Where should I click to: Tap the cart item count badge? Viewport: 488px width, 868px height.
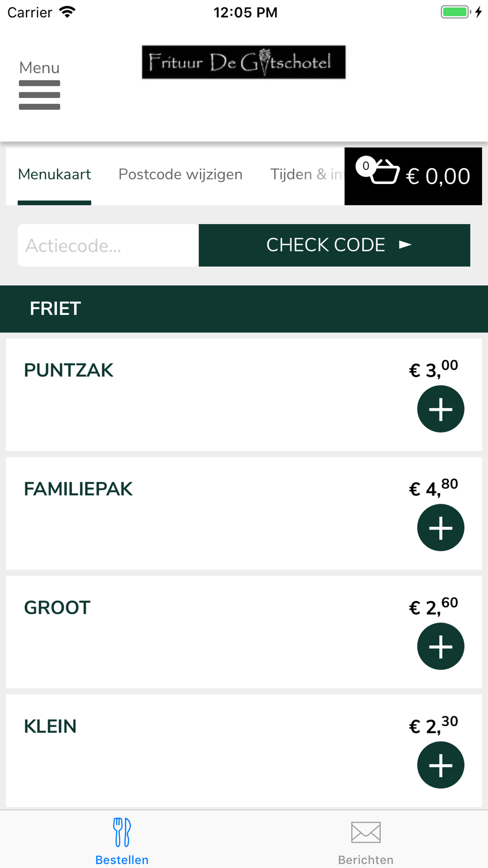pyautogui.click(x=366, y=166)
